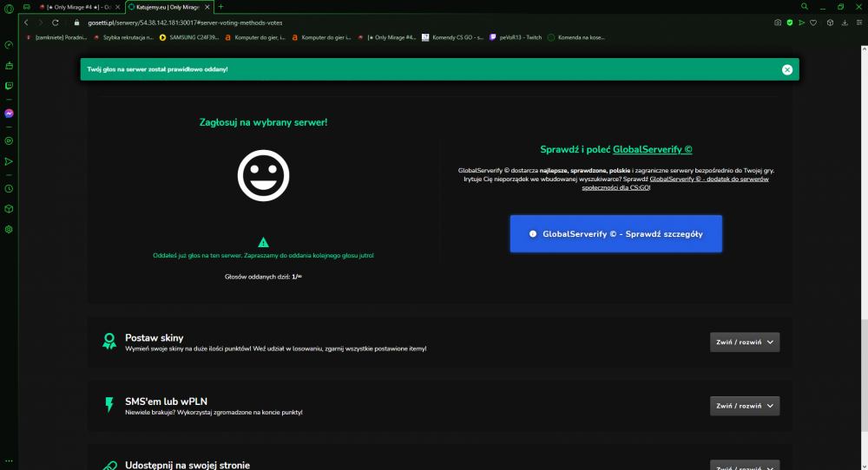Open Extensions cube icon in the sidebar
The width and height of the screenshot is (868, 470).
9,209
